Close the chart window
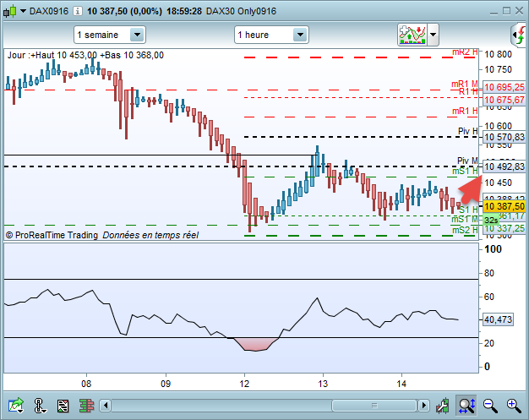 [519, 11]
